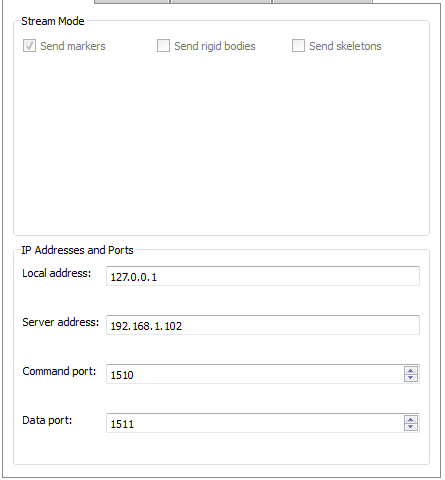Screen dimensions: 445x480
Task: Increase Data port with up arrow
Action: click(411, 419)
